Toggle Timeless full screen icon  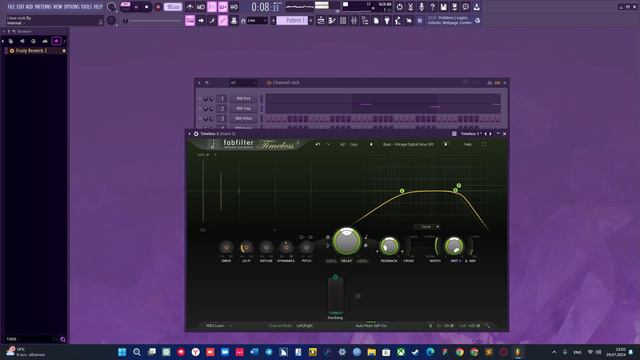(484, 144)
